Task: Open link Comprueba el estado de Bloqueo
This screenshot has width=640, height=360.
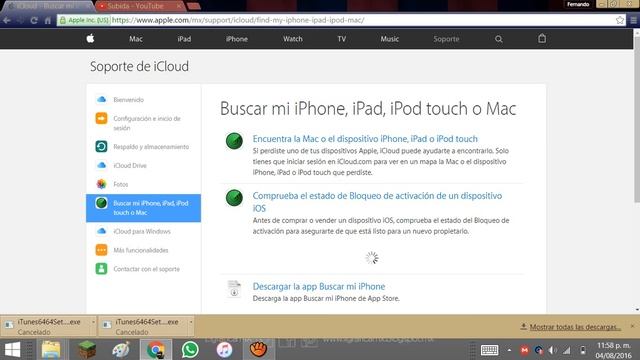Action: pyautogui.click(x=378, y=202)
